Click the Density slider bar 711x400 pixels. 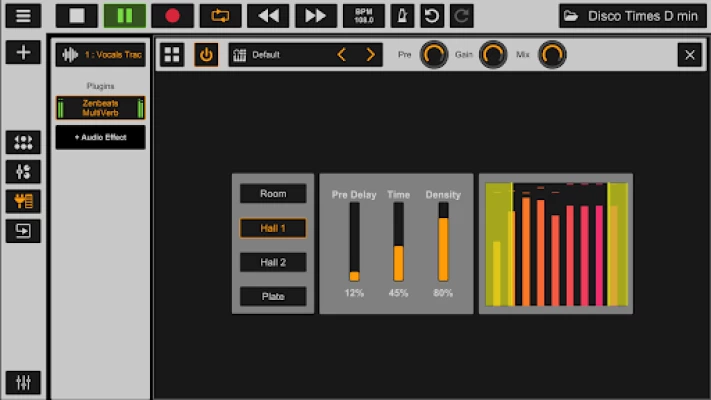pyautogui.click(x=443, y=242)
